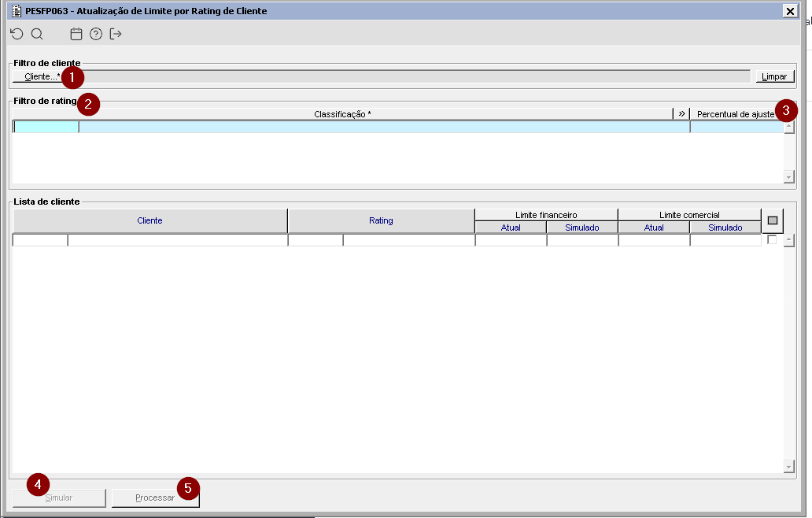This screenshot has width=812, height=518.
Task: Close the PESFP063 window
Action: pyautogui.click(x=790, y=11)
